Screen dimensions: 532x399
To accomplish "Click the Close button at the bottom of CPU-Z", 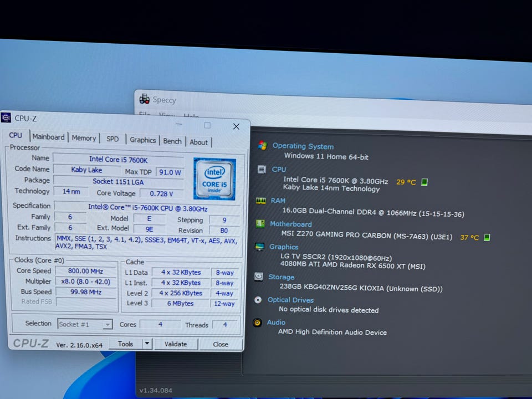I will click(x=221, y=344).
